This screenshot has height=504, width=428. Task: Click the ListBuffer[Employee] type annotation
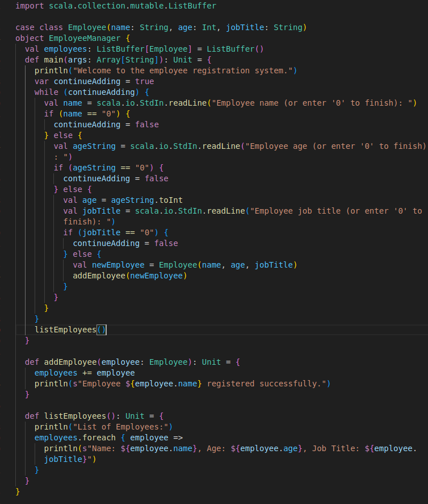(144, 49)
